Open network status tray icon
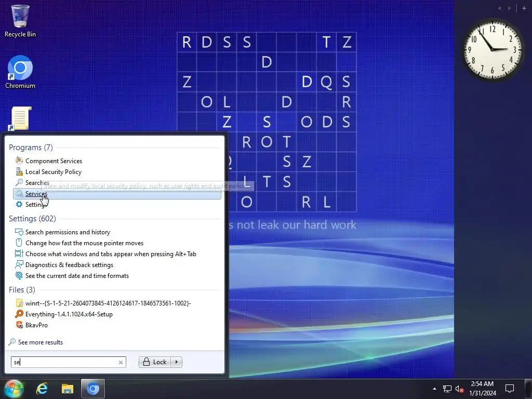The height and width of the screenshot is (399, 532). (447, 389)
